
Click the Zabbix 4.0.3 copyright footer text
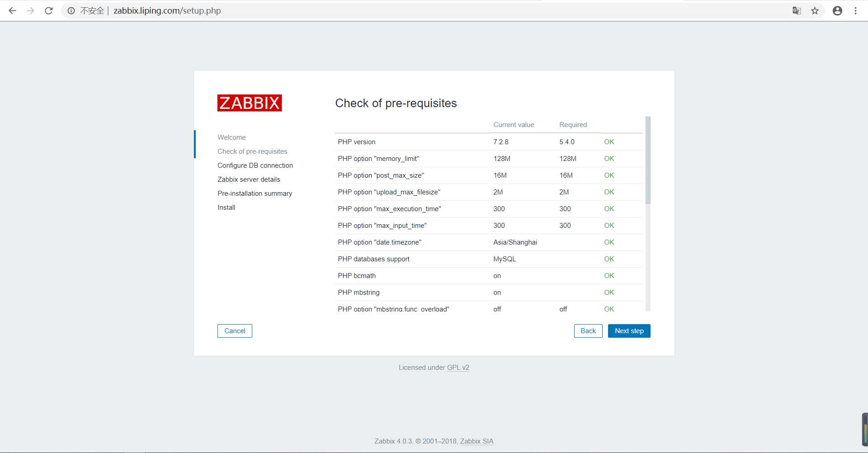click(x=416, y=441)
